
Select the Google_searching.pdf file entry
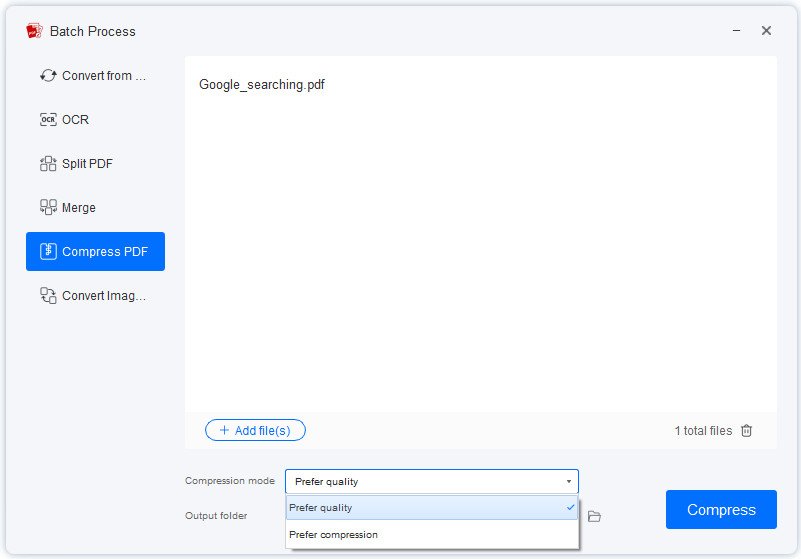[x=262, y=84]
